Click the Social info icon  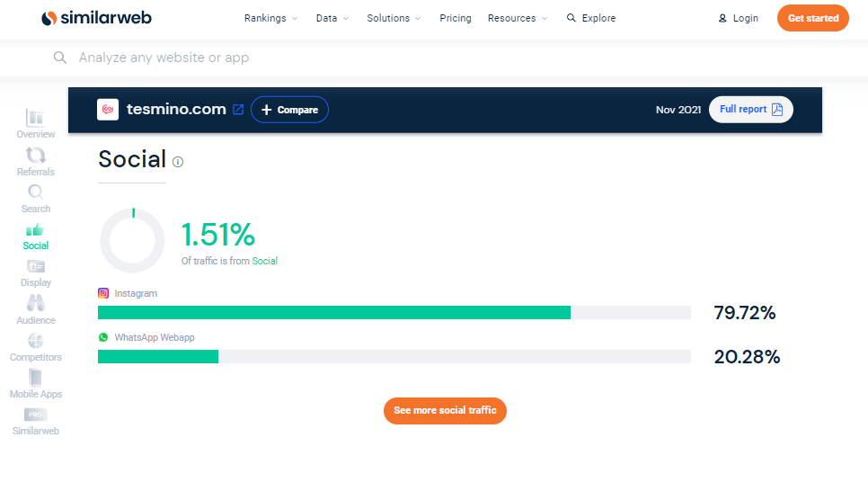178,162
